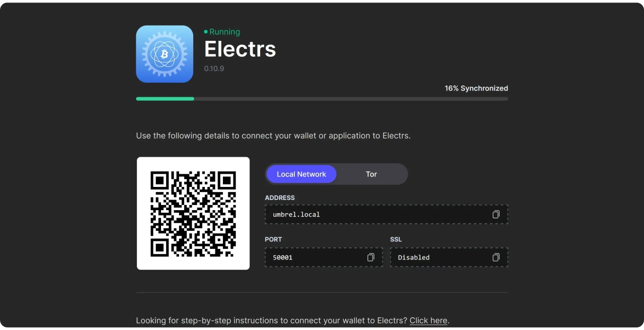The height and width of the screenshot is (330, 644).
Task: Click the green Running status dot
Action: point(206,32)
